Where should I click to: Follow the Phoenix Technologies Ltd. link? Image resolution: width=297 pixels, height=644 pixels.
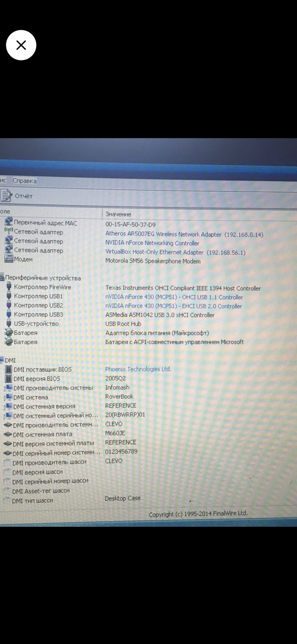(x=138, y=369)
